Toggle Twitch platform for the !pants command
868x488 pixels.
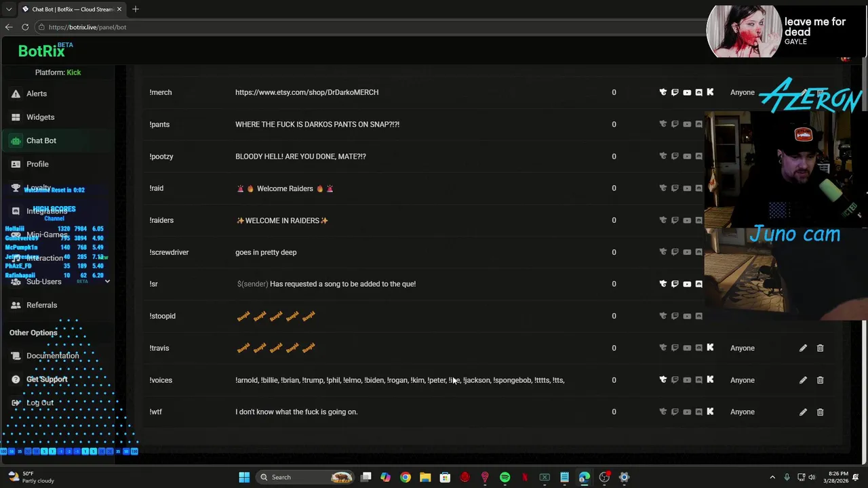click(x=675, y=124)
